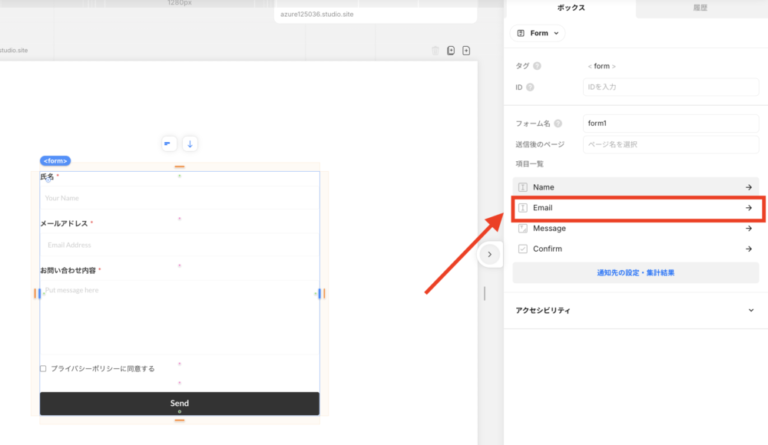Switch to the ボックス tab
The width and height of the screenshot is (768, 445).
570,8
